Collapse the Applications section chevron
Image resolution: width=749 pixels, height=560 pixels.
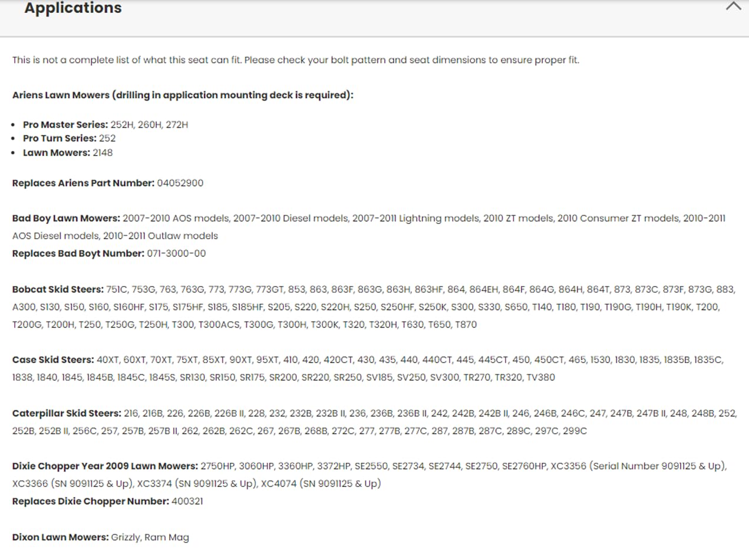pos(733,6)
